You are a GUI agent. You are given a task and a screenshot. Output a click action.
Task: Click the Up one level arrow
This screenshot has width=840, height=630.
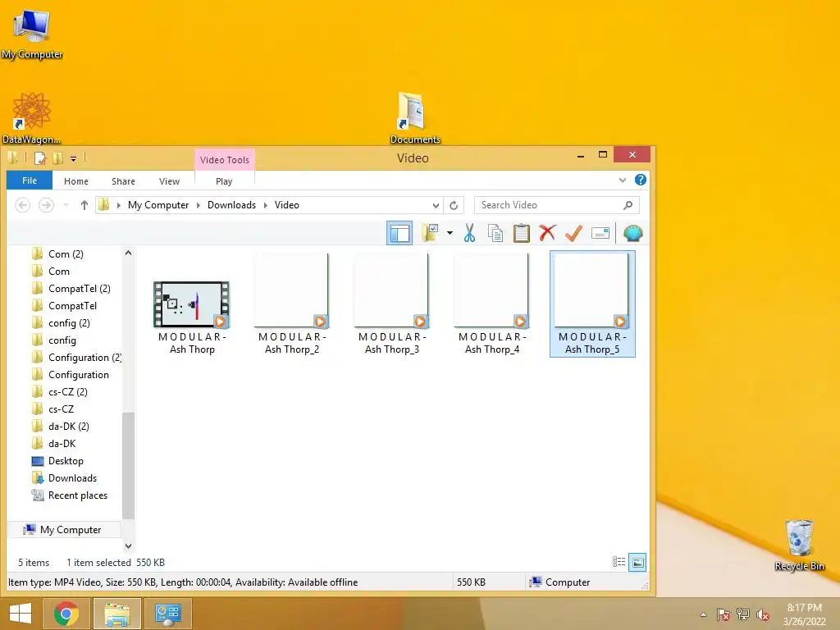click(84, 205)
